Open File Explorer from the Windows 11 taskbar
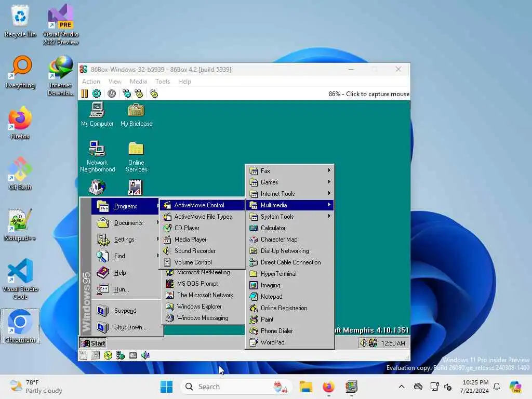The image size is (532, 399). 305,387
